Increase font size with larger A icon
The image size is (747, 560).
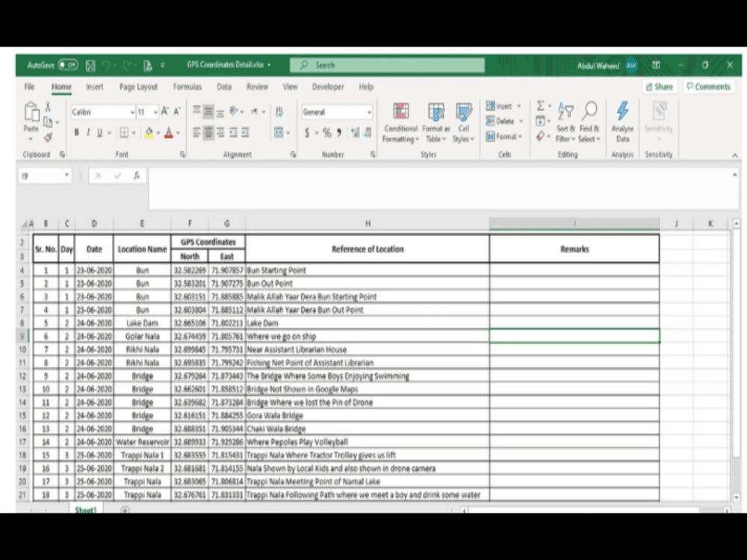[x=165, y=111]
